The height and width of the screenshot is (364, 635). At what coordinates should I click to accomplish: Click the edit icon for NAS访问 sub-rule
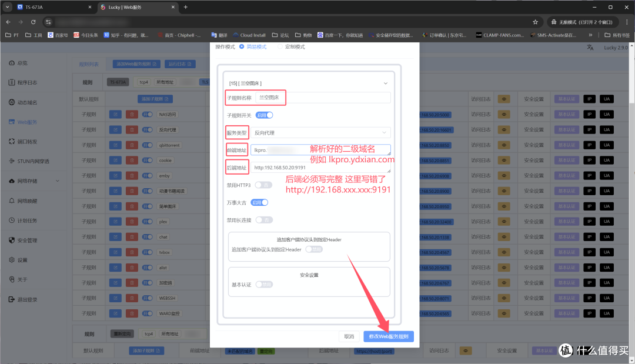pos(115,115)
